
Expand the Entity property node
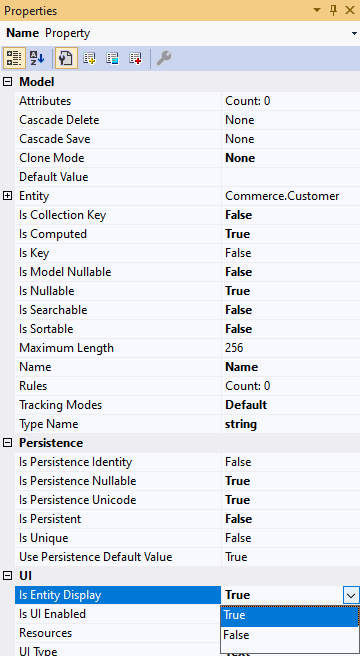(8, 196)
